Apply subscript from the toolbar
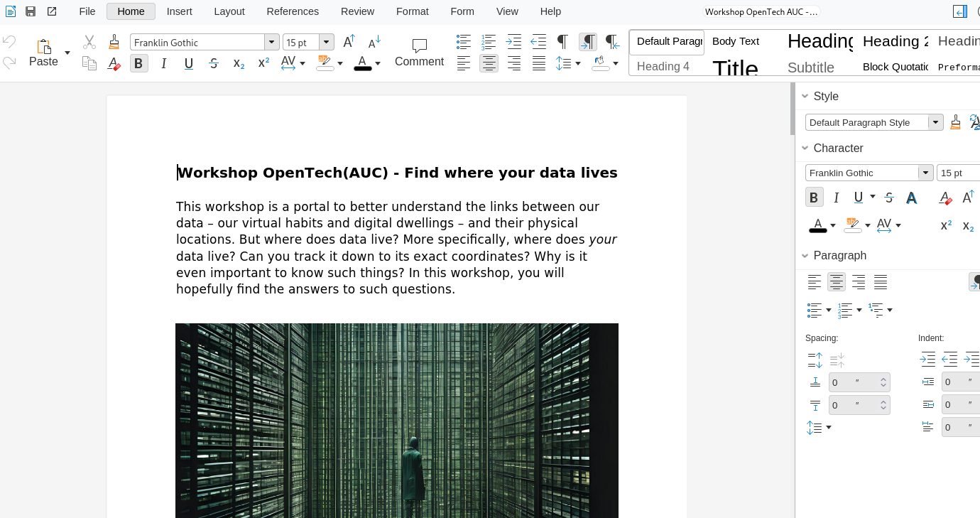 239,63
